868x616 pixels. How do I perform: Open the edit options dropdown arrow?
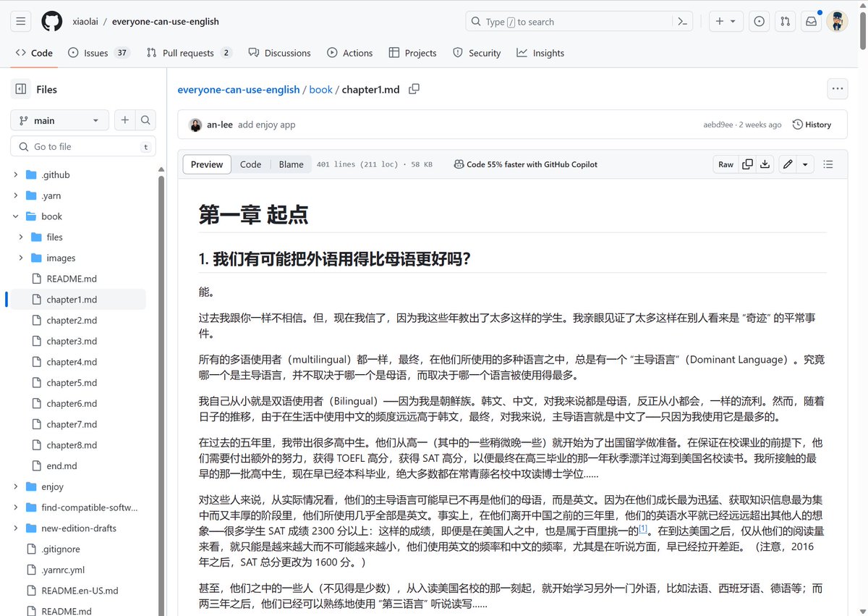pyautogui.click(x=806, y=164)
